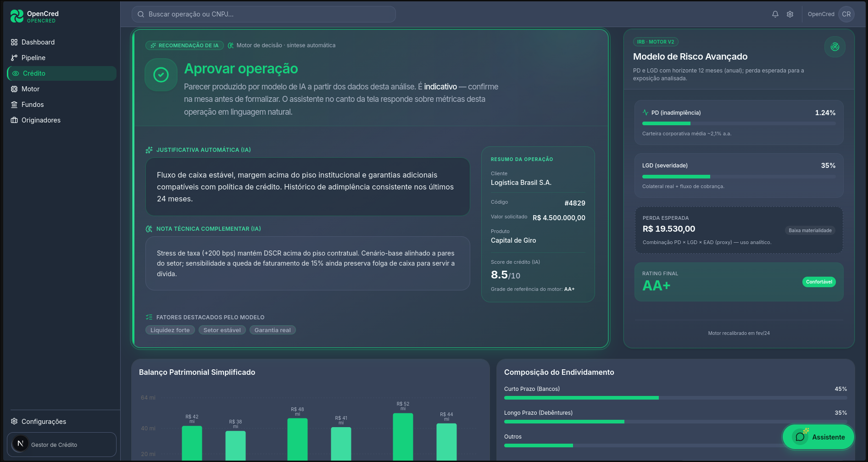
Task: Navigate to Fundos
Action: coord(61,105)
